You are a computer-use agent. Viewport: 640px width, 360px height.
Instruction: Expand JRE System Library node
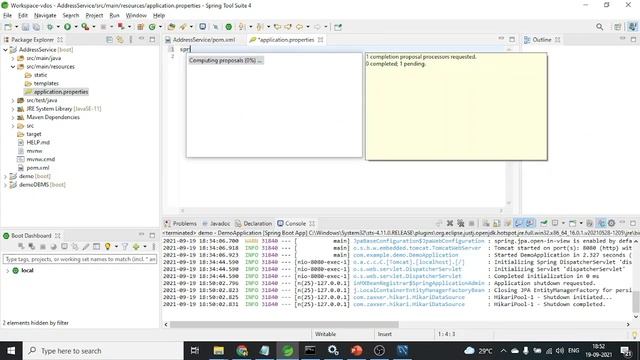point(13,109)
